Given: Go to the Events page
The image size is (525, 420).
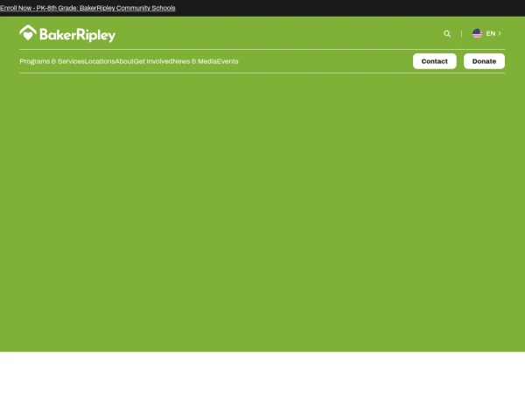Looking at the screenshot, I should [227, 61].
